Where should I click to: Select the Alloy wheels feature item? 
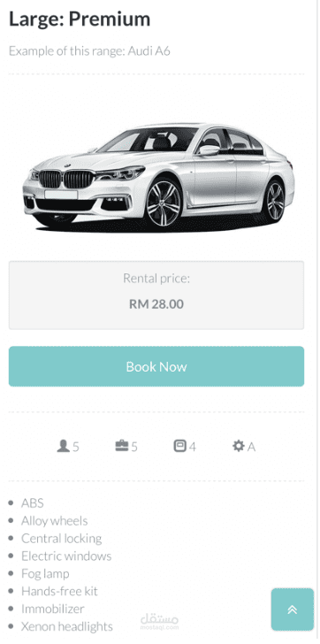(x=55, y=521)
